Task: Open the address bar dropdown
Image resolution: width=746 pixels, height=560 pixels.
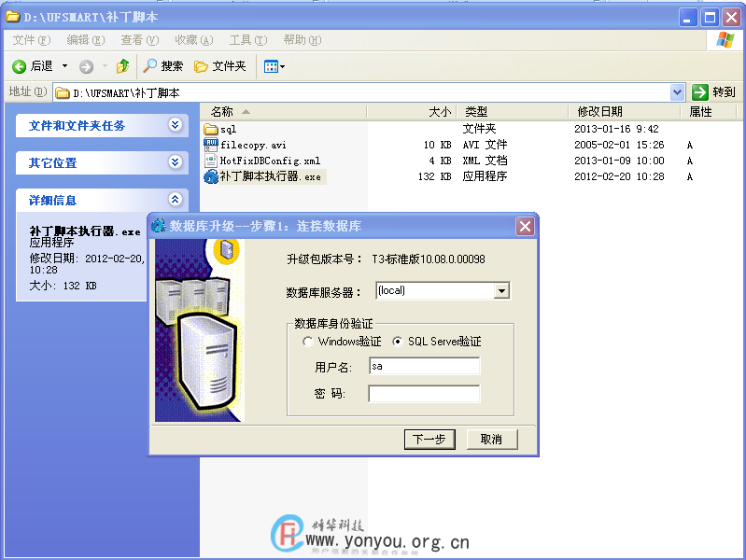Action: (x=677, y=92)
